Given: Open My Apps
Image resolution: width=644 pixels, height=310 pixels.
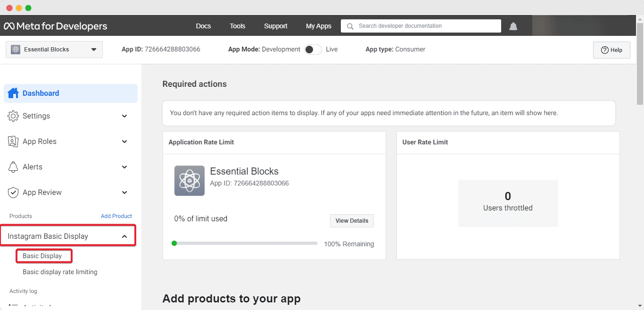Looking at the screenshot, I should coord(319,26).
